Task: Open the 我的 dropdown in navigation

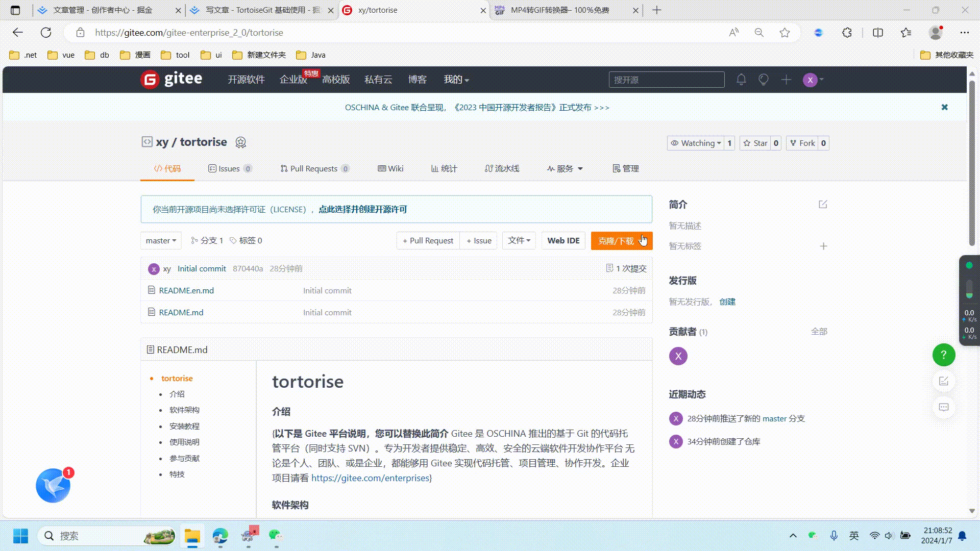Action: [x=456, y=80]
